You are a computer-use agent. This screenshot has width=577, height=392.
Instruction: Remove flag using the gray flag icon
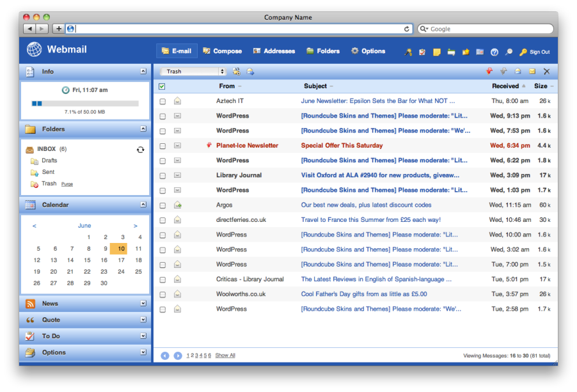click(x=503, y=71)
